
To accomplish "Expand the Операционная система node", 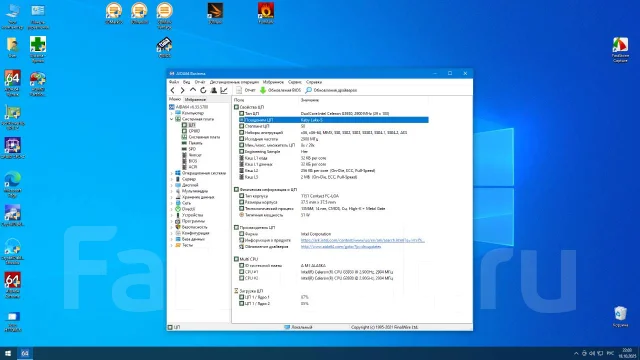I will click(x=171, y=173).
